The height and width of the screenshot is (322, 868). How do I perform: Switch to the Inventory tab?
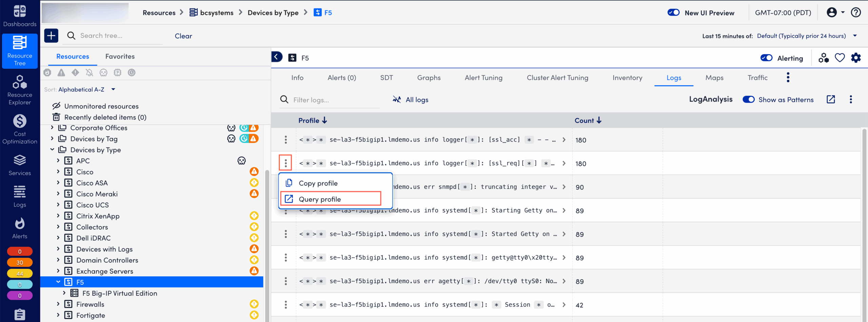tap(627, 78)
